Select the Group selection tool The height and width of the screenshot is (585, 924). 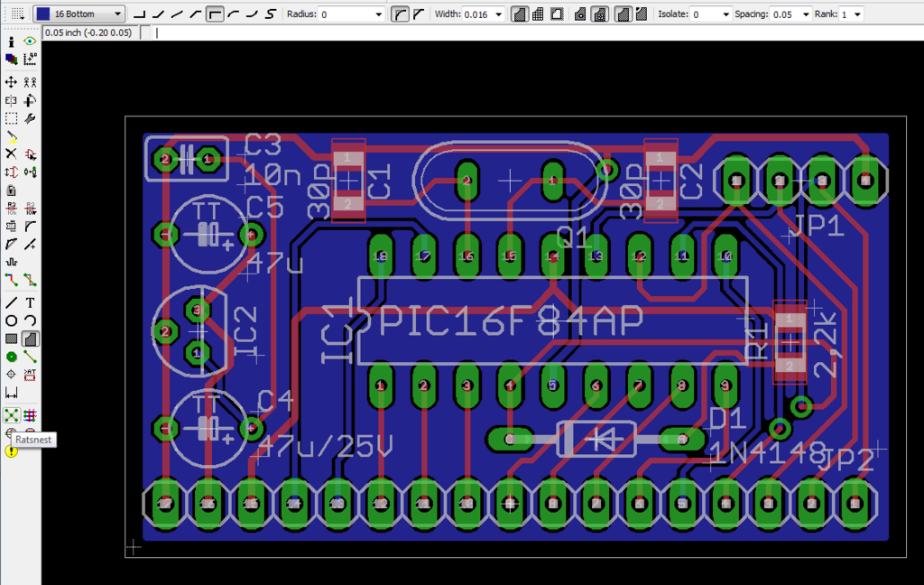[x=11, y=118]
